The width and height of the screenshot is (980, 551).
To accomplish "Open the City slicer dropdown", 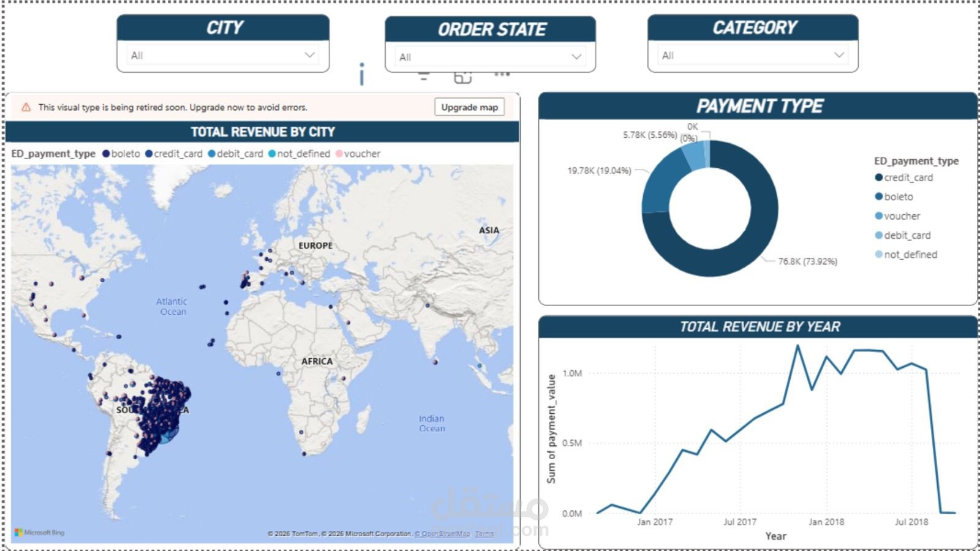I will (x=311, y=54).
